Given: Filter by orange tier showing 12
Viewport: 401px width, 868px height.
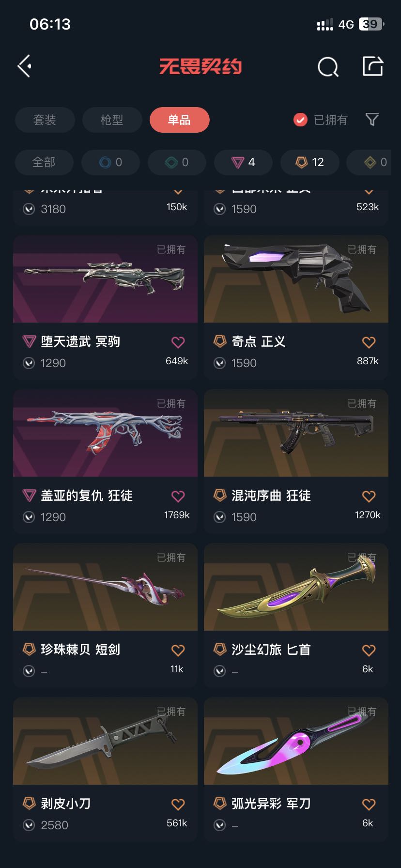Looking at the screenshot, I should 309,162.
